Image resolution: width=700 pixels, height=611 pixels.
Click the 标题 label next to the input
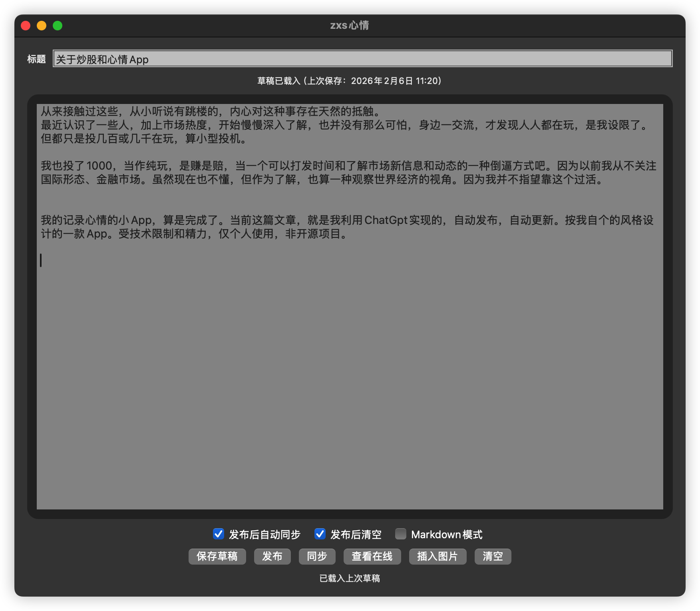coord(37,59)
